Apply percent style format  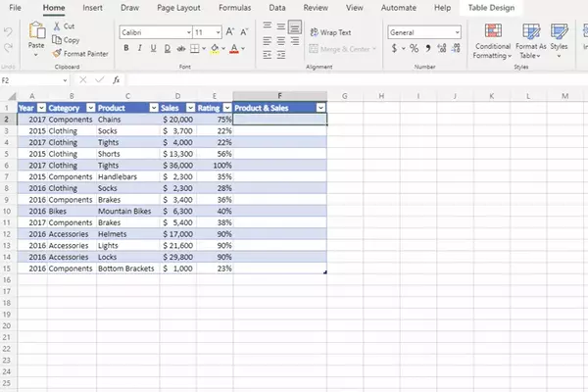414,48
